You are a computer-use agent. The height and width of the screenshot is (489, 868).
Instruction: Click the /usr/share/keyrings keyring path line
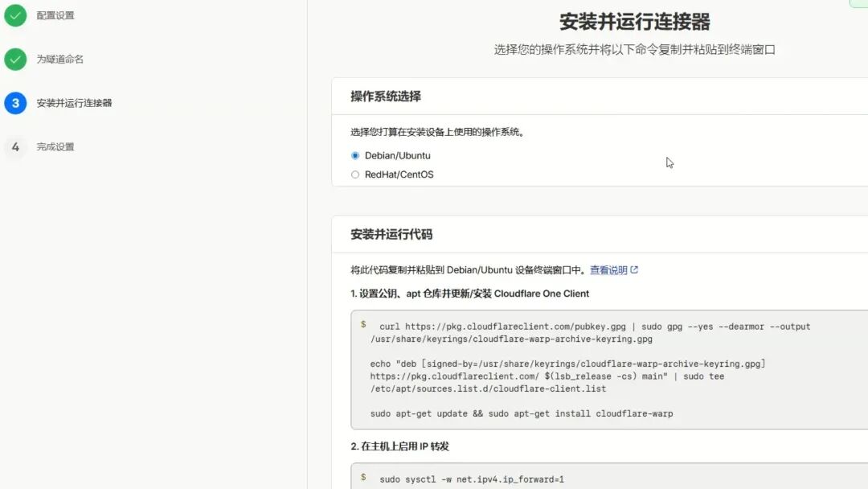tap(511, 339)
